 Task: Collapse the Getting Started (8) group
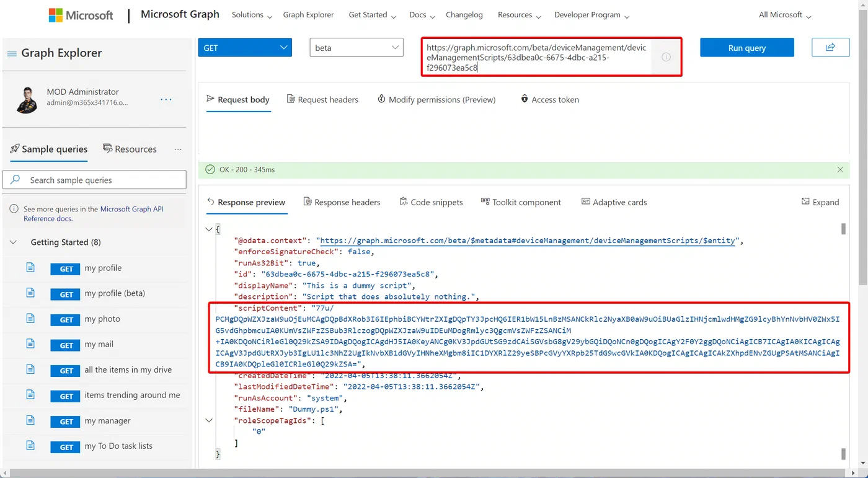coord(14,242)
